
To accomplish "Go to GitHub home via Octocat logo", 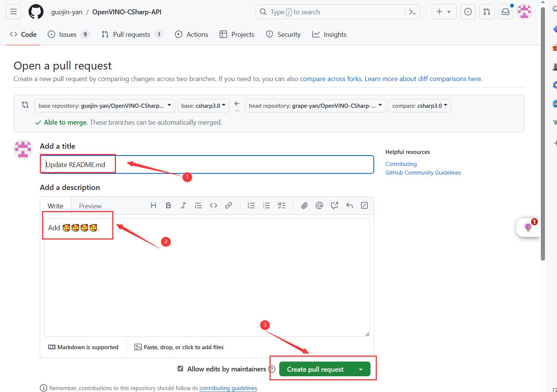I will (36, 12).
